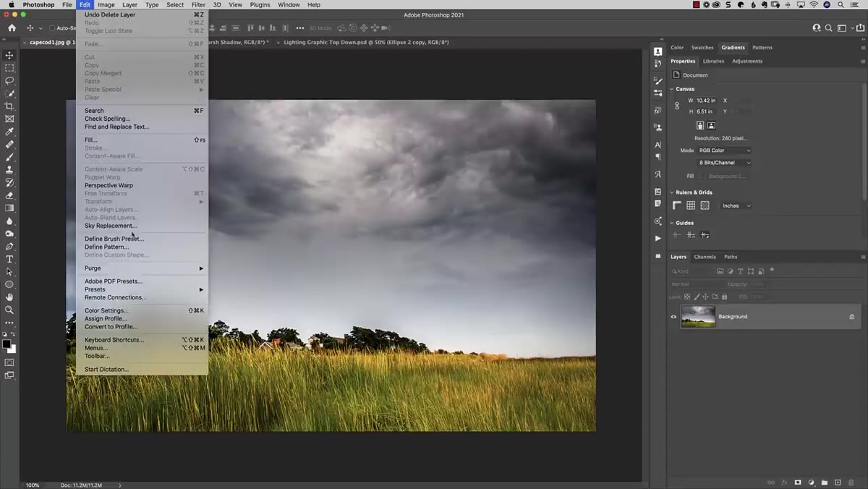Hide the Background layer eye icon
Image resolution: width=868 pixels, height=489 pixels.
click(673, 317)
